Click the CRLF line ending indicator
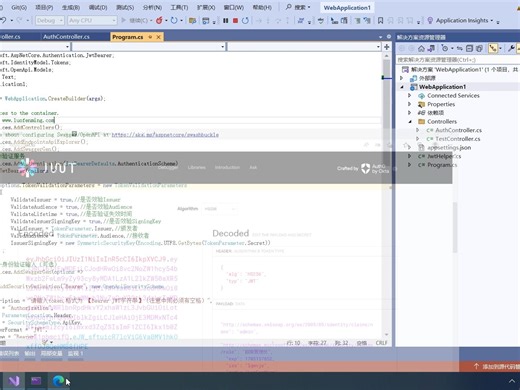The image size is (520, 390). pyautogui.click(x=381, y=343)
